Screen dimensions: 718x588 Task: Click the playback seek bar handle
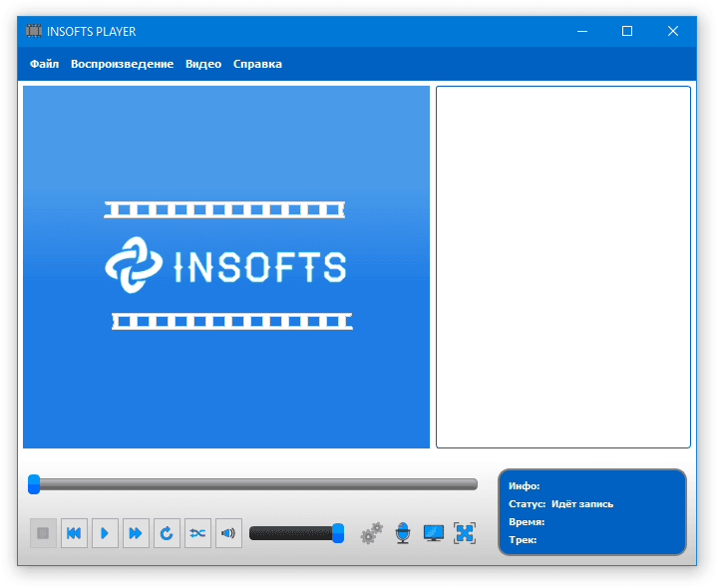point(34,484)
